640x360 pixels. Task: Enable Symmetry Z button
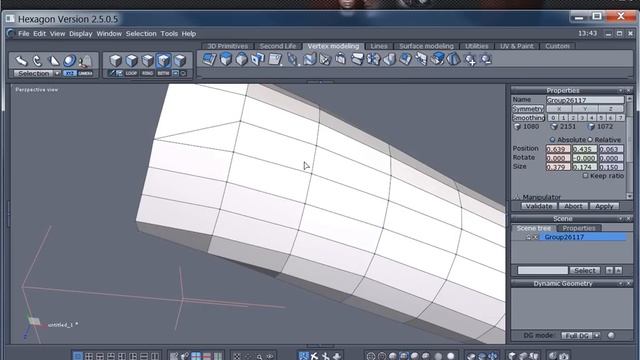click(611, 109)
